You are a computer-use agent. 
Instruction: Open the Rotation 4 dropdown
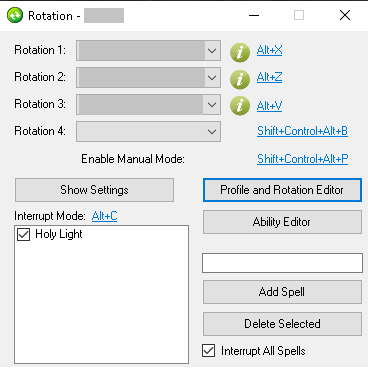tap(148, 131)
